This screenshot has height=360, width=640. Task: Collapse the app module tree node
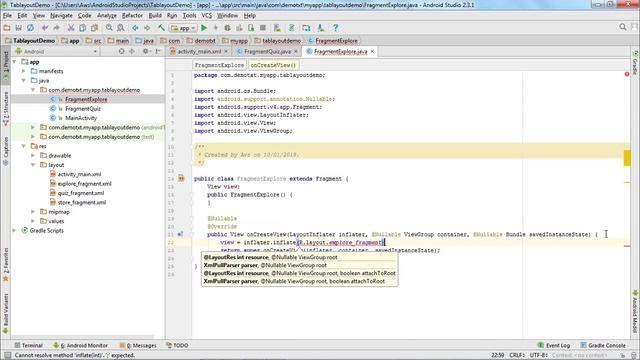coord(15,62)
